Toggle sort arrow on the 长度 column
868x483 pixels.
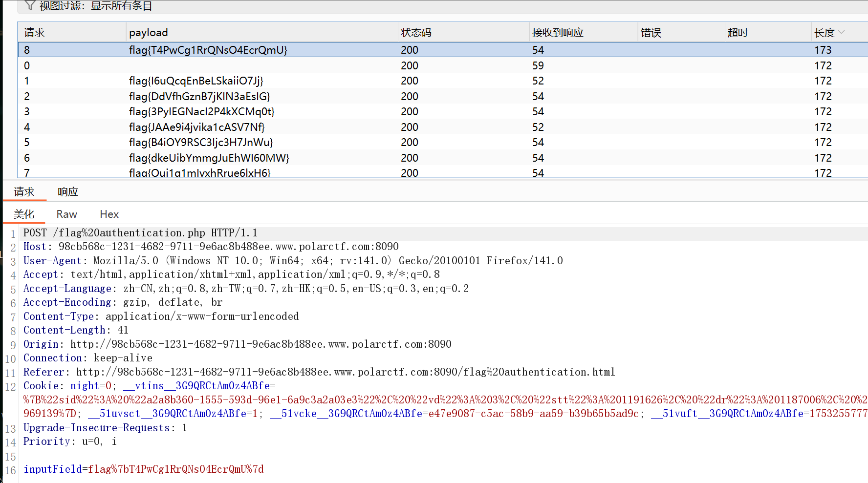coord(841,32)
